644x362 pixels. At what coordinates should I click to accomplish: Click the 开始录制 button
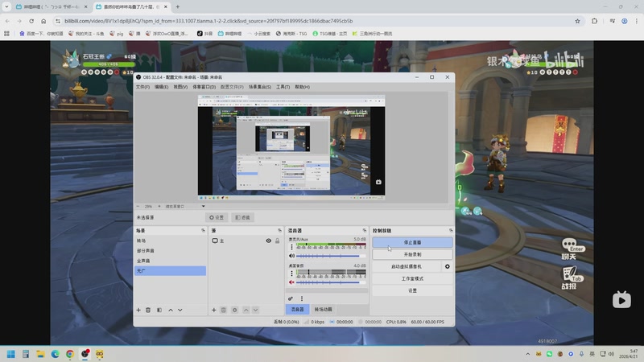[x=412, y=254]
